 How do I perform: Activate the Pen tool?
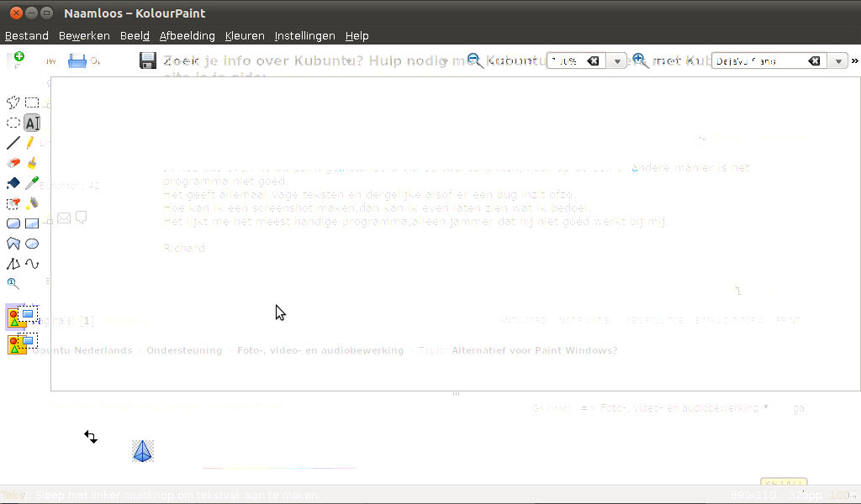click(31, 143)
